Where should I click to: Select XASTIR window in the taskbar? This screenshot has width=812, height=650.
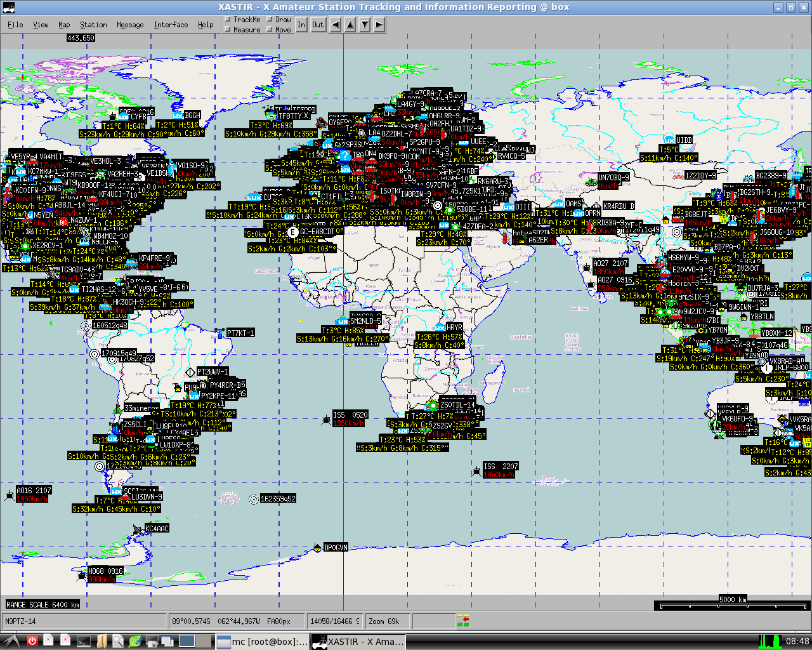click(358, 642)
